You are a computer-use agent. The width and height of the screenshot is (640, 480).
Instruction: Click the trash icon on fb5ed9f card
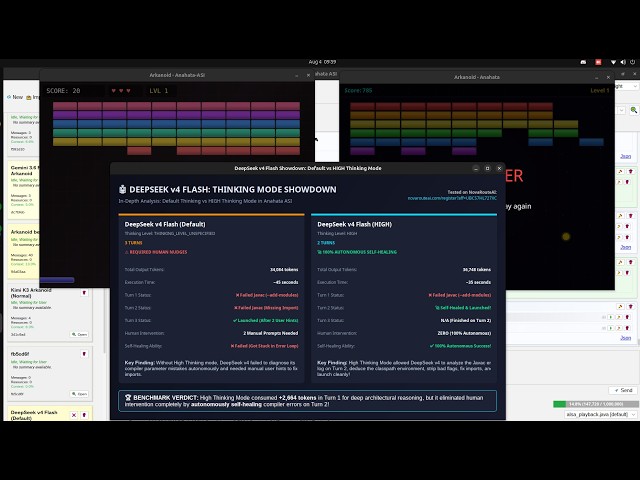point(84,354)
